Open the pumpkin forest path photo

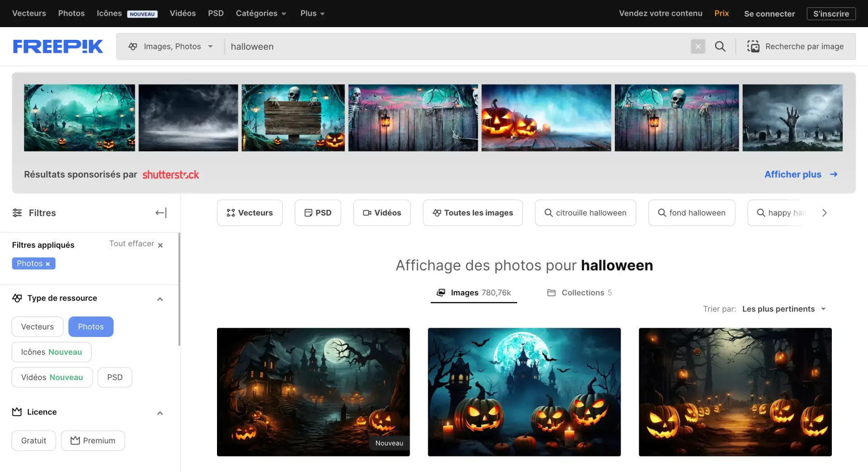click(735, 392)
